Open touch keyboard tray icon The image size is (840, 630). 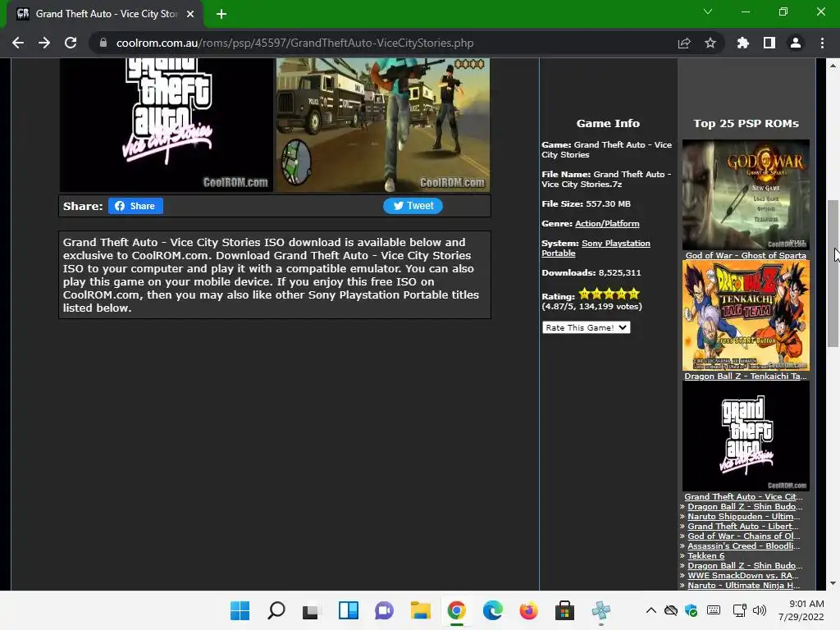pos(714,610)
